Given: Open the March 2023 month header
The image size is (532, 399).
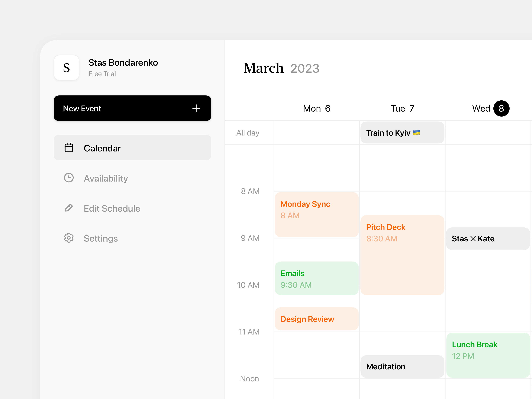Looking at the screenshot, I should [x=281, y=68].
